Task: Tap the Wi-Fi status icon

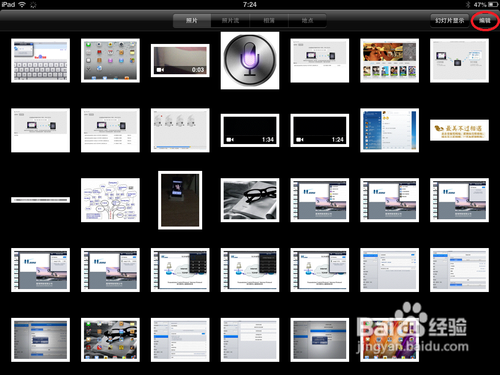Action: pyautogui.click(x=22, y=4)
